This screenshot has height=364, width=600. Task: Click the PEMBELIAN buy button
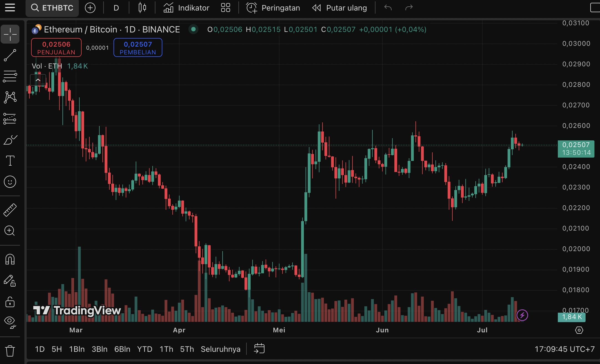coord(138,47)
